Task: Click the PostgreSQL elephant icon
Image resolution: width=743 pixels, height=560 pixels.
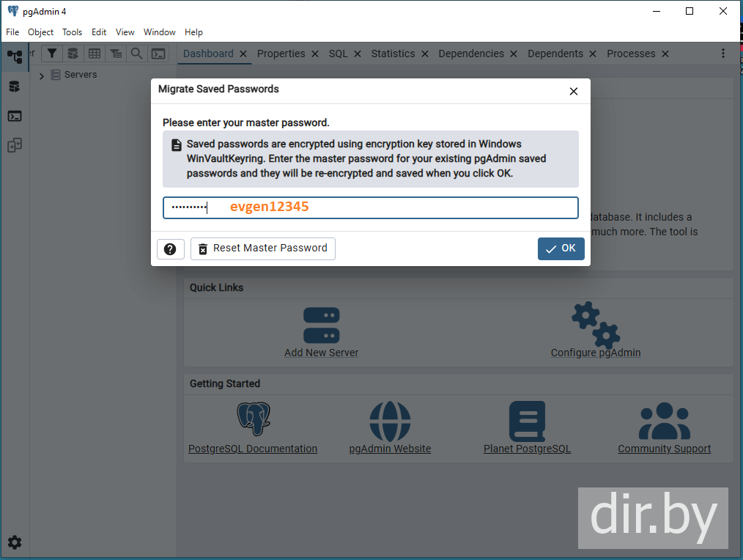Action: click(x=254, y=419)
